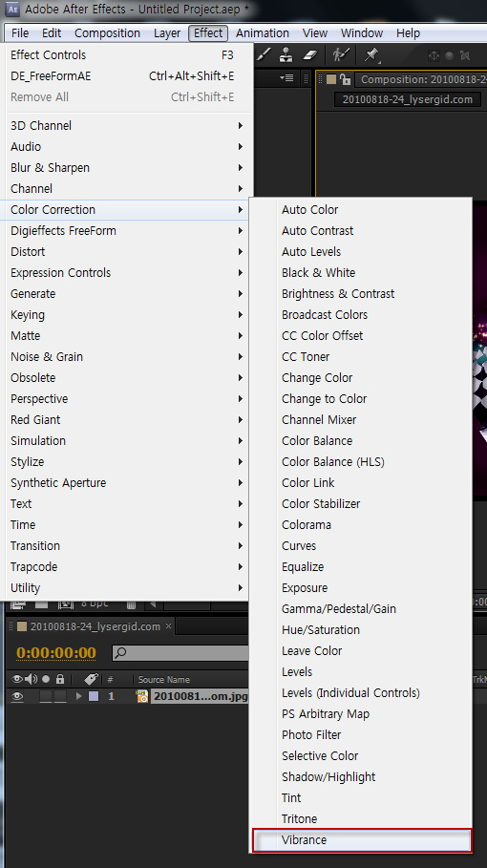Open the project panel flyout menu icon
Image resolution: width=487 pixels, height=868 pixels.
pyautogui.click(x=286, y=78)
